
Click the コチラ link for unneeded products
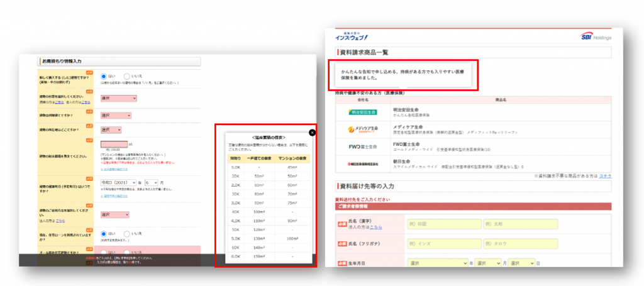point(605,175)
